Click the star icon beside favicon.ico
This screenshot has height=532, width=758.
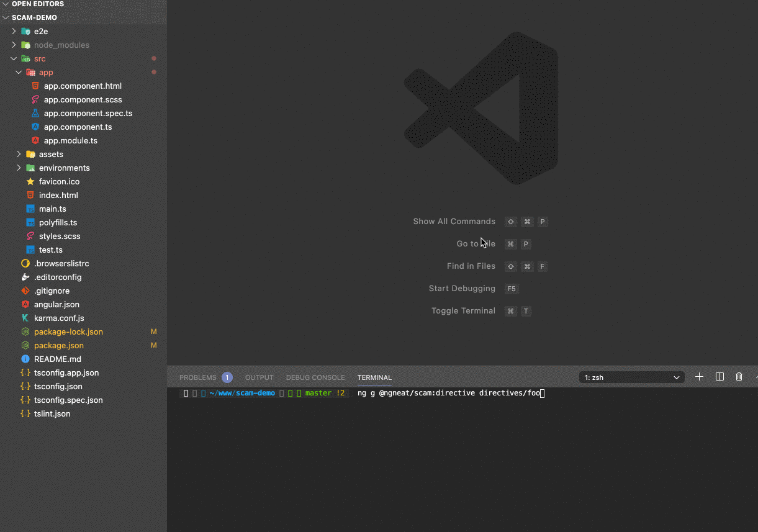coord(30,181)
